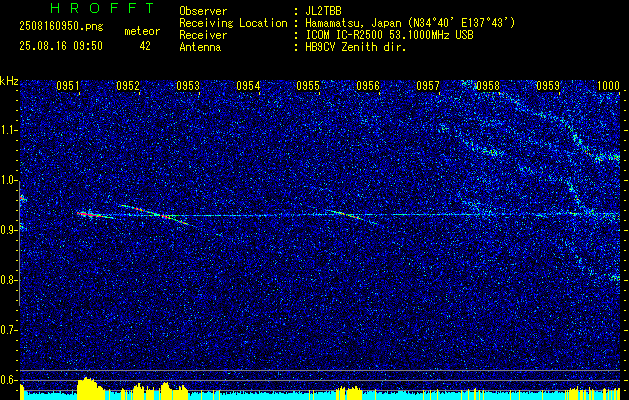The image size is (629, 400).
Task: Click the 0955 time marker
Action: click(x=308, y=86)
